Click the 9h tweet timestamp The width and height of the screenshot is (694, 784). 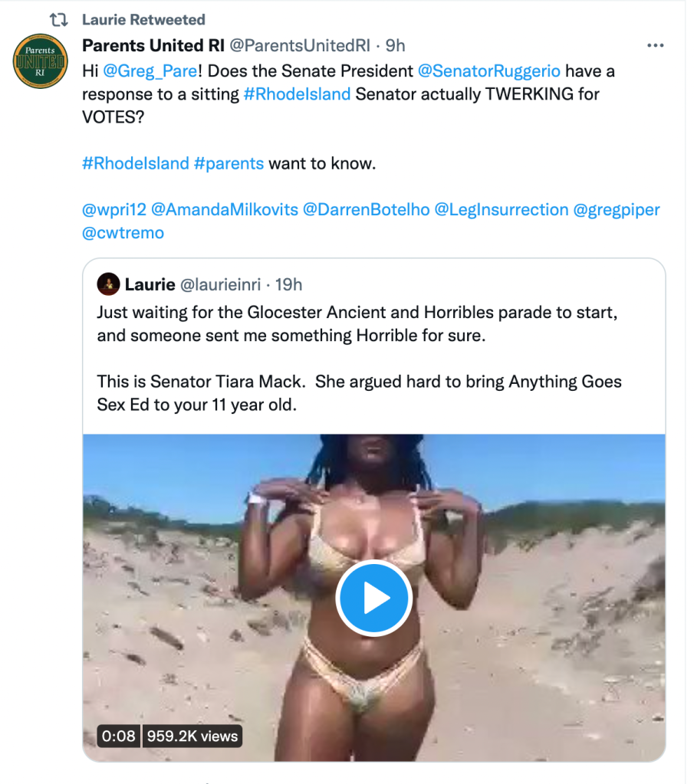(395, 45)
